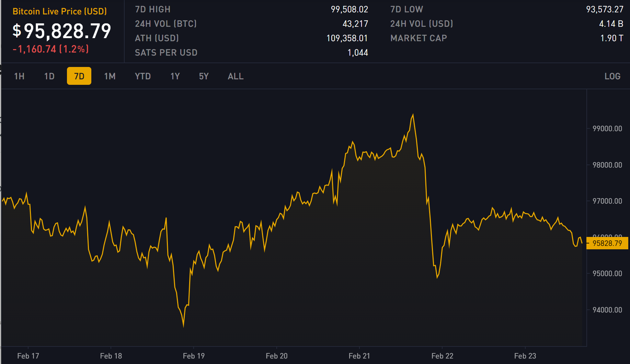Click the Feb 22 date axis marker
Image resolution: width=630 pixels, height=364 pixels.
[442, 356]
